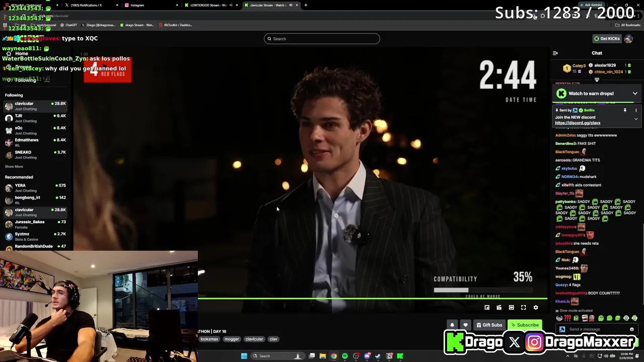Open clavicular channel under Following
644x362 pixels.
[35, 106]
